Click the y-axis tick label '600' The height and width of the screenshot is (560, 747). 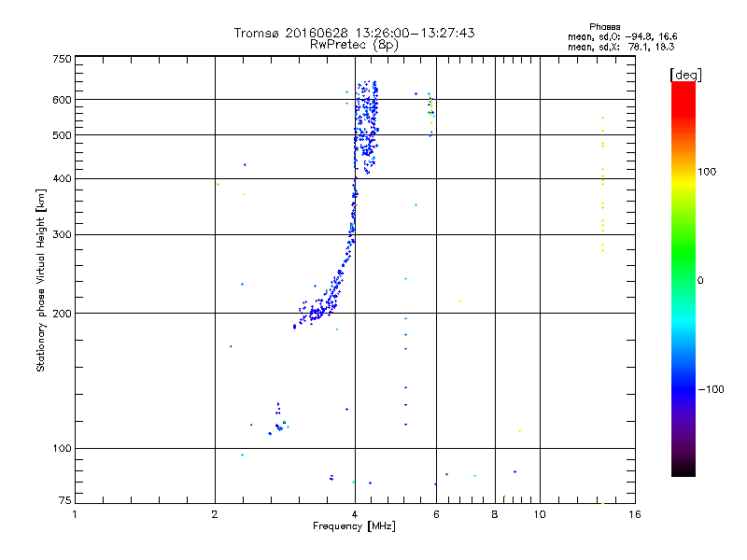pos(62,100)
